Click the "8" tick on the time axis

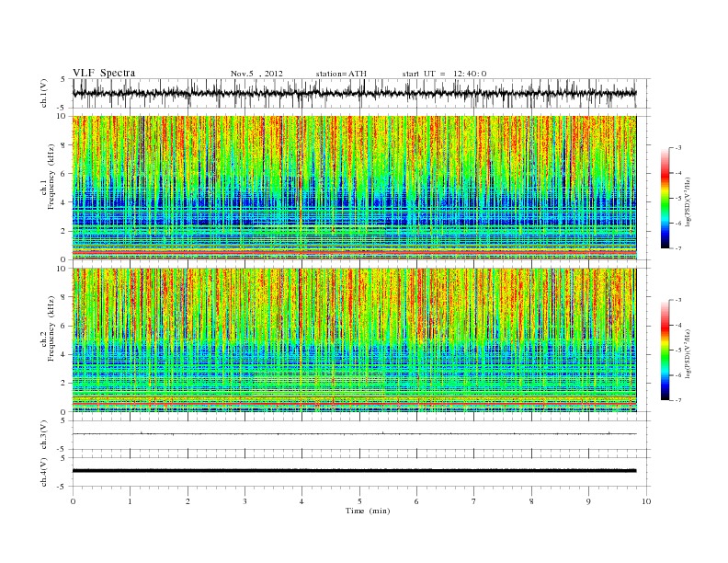pos(531,501)
